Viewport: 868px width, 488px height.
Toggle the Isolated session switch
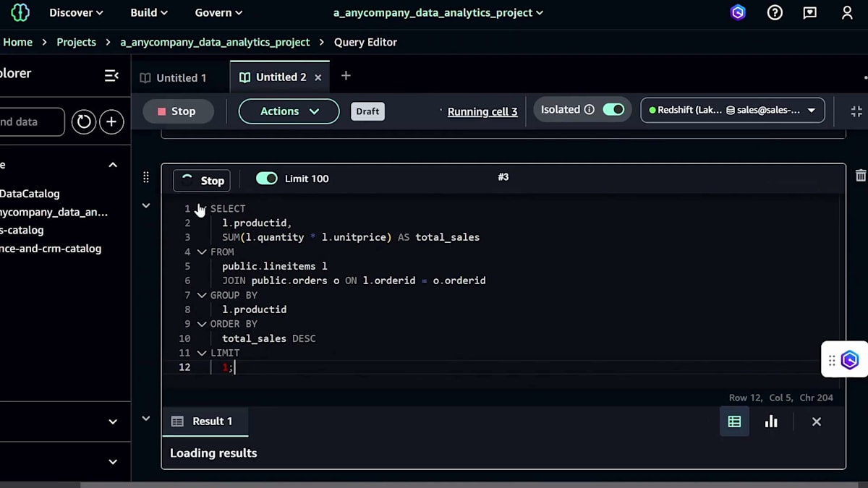click(x=613, y=110)
